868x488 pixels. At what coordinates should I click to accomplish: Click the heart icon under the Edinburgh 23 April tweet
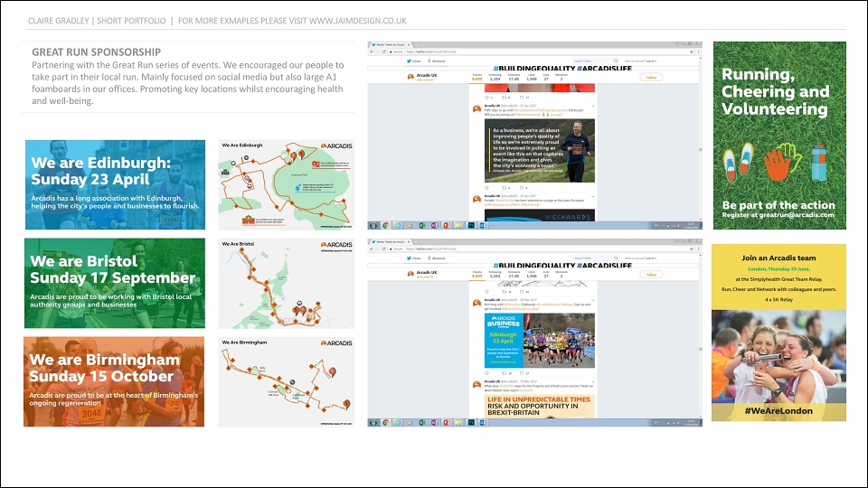click(522, 373)
